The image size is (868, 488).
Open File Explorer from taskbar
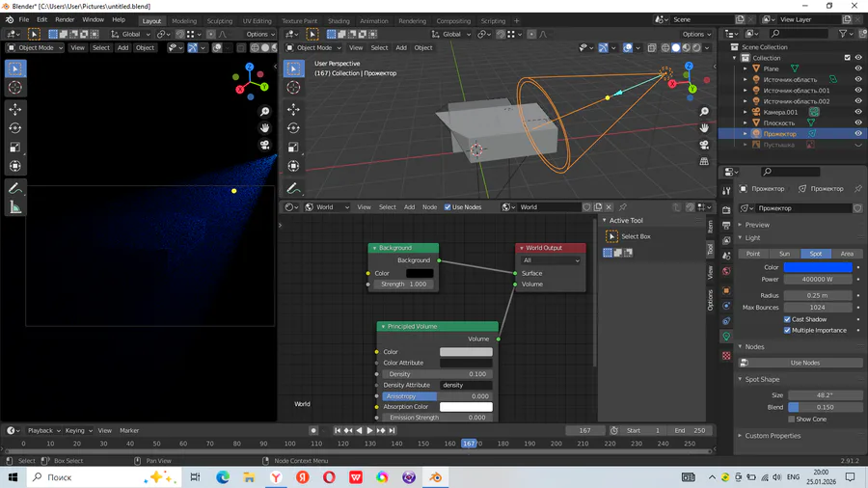(x=249, y=477)
